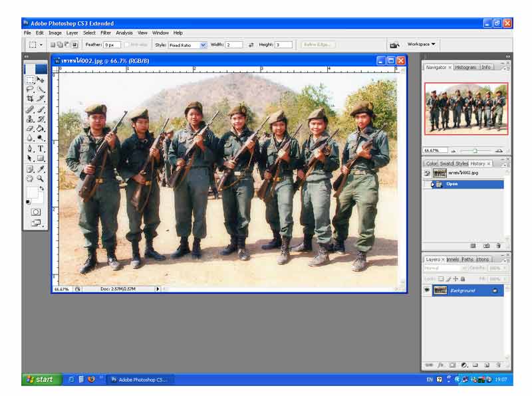Open the Workspace dropdown
Screen dimensions: 532x396
(422, 45)
